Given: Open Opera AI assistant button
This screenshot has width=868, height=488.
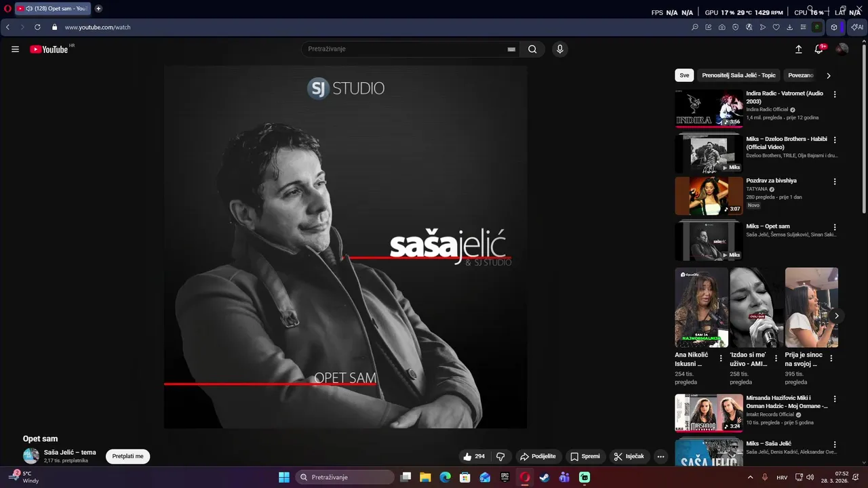Looking at the screenshot, I should point(856,27).
